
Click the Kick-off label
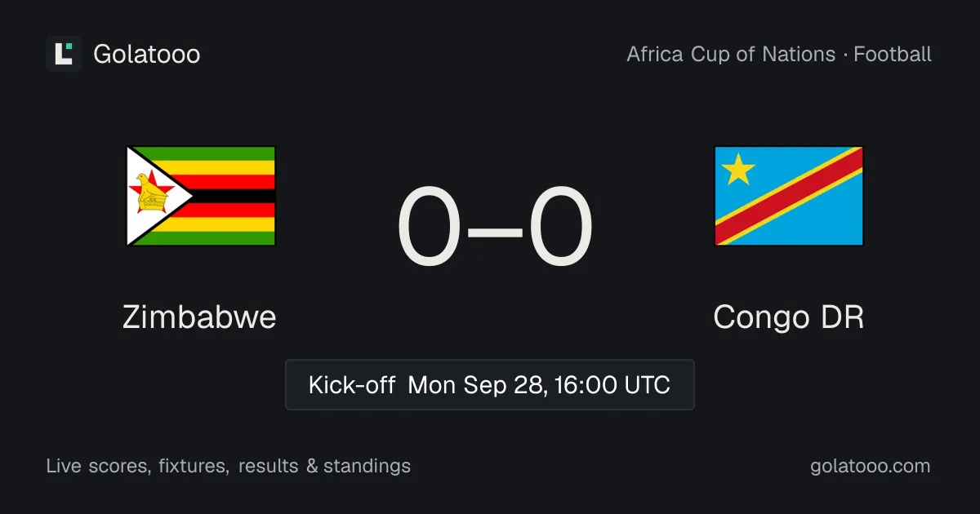352,385
